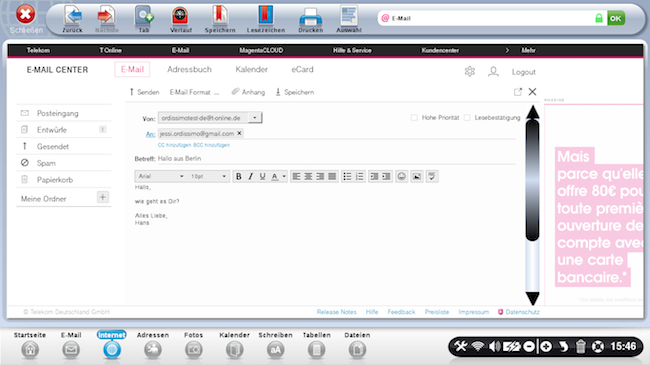Insert an emoticon smiley
Image resolution: width=650 pixels, height=365 pixels.
pyautogui.click(x=401, y=176)
